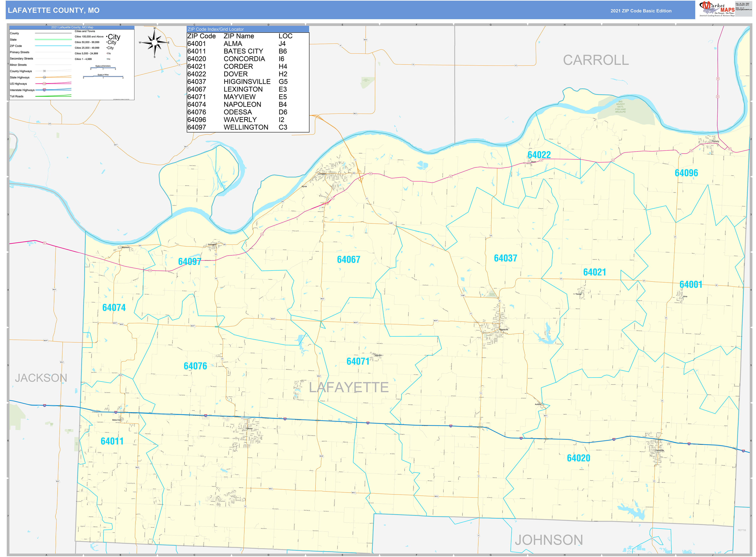The width and height of the screenshot is (756, 557).
Task: Expand the Cities and Towns legend section
Action: [85, 31]
